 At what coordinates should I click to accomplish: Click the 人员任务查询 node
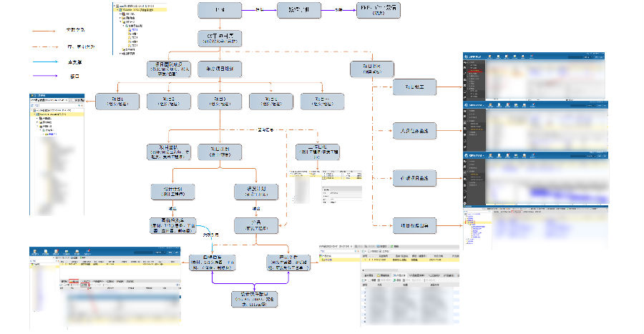(414, 131)
